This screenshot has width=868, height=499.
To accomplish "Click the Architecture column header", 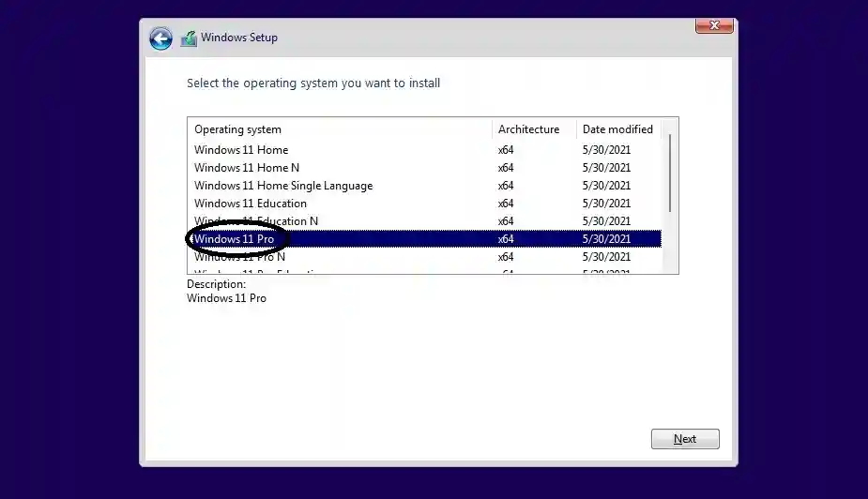I will coord(534,129).
